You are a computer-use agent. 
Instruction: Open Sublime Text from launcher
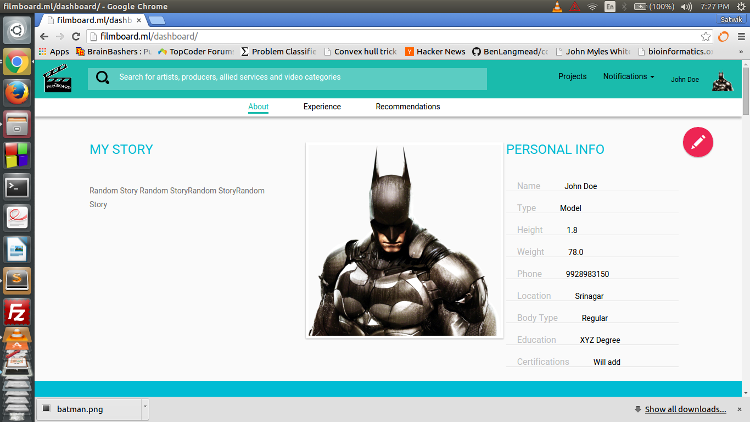pos(17,281)
